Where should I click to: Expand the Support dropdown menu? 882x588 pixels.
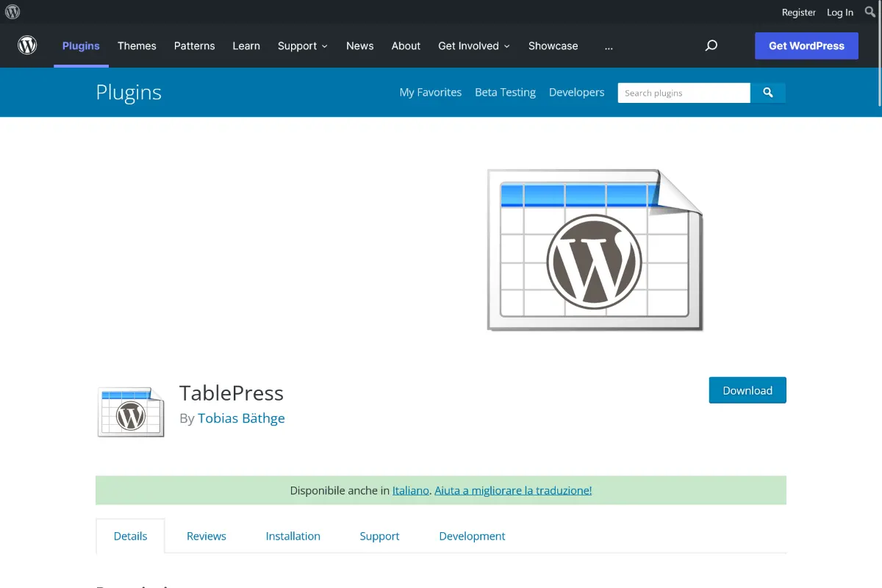point(302,46)
